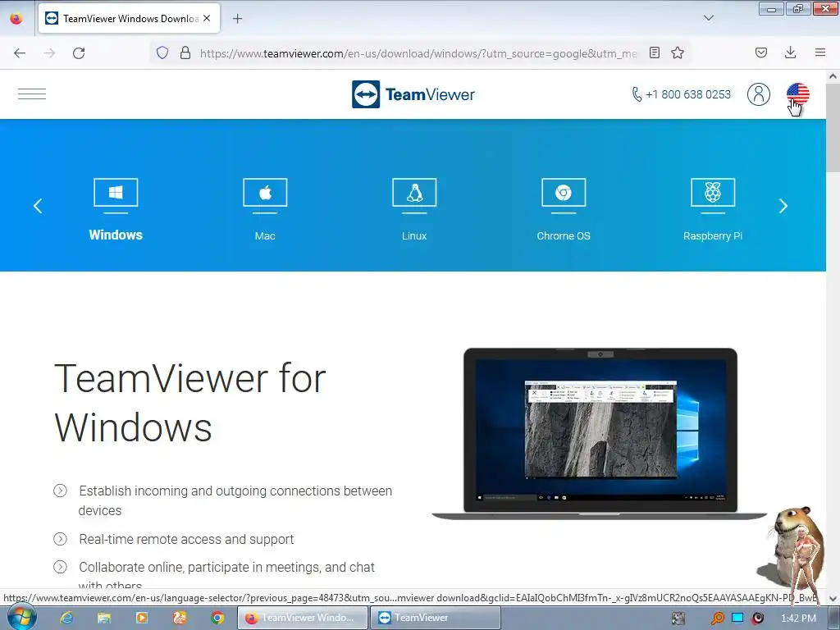Click 'Windows' label under platform icon
The width and height of the screenshot is (840, 630).
pyautogui.click(x=116, y=235)
